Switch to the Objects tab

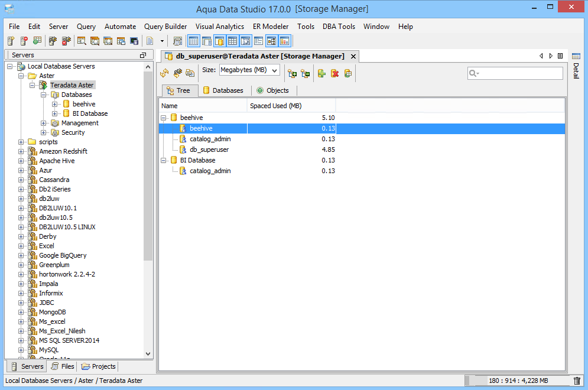(273, 90)
